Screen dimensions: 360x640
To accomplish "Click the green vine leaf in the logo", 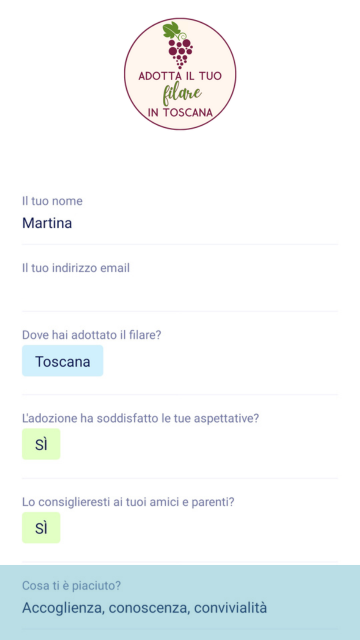I will pos(171,30).
